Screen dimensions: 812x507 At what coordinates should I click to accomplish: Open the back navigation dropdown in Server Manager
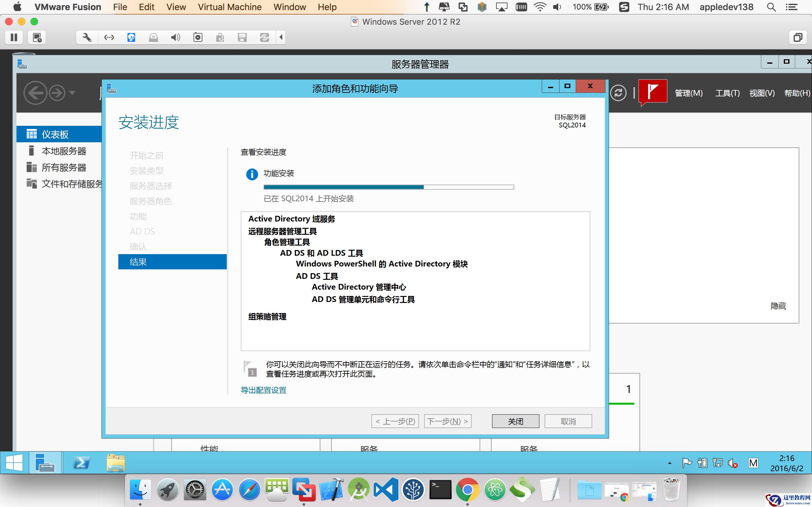pos(72,93)
